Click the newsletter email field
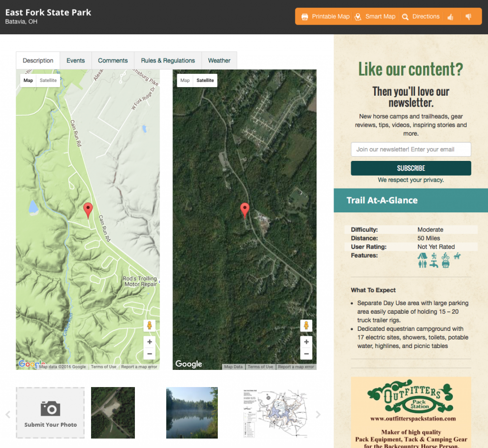Viewport: 488px width, 448px height. 411,149
